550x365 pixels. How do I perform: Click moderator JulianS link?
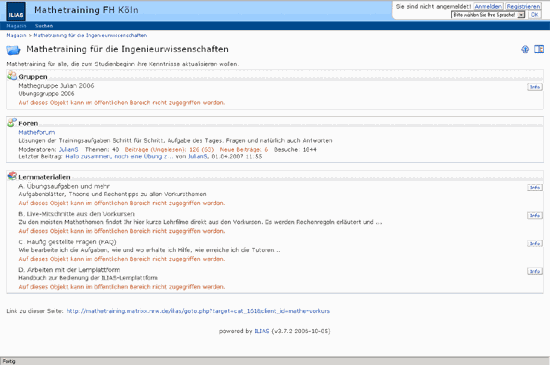pyautogui.click(x=68, y=150)
